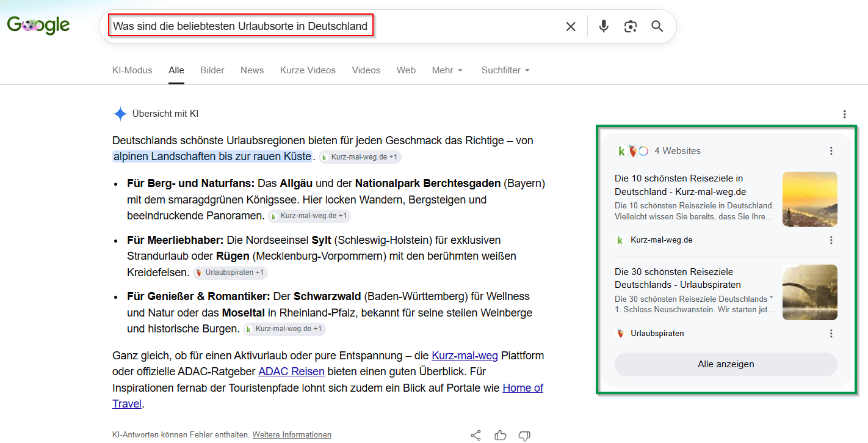
Task: Open the Weitere Informationen link
Action: tap(292, 435)
